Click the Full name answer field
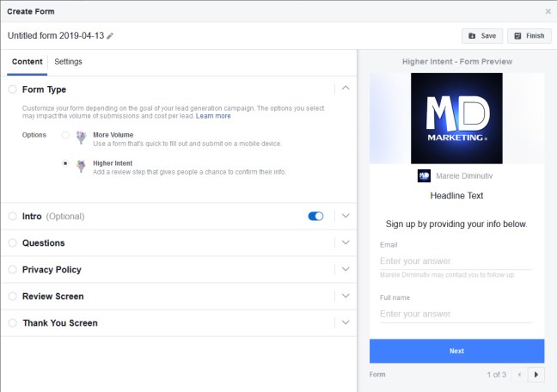Viewport: 557px width, 392px height. [456, 314]
